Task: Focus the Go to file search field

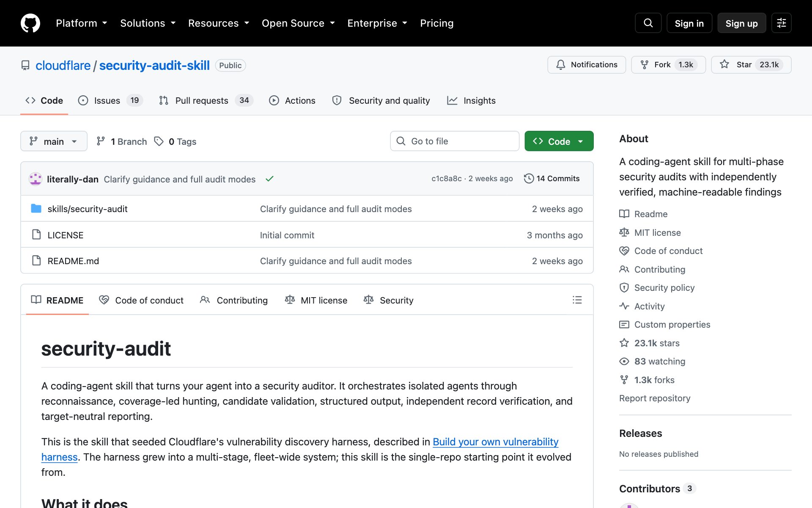Action: pos(455,141)
